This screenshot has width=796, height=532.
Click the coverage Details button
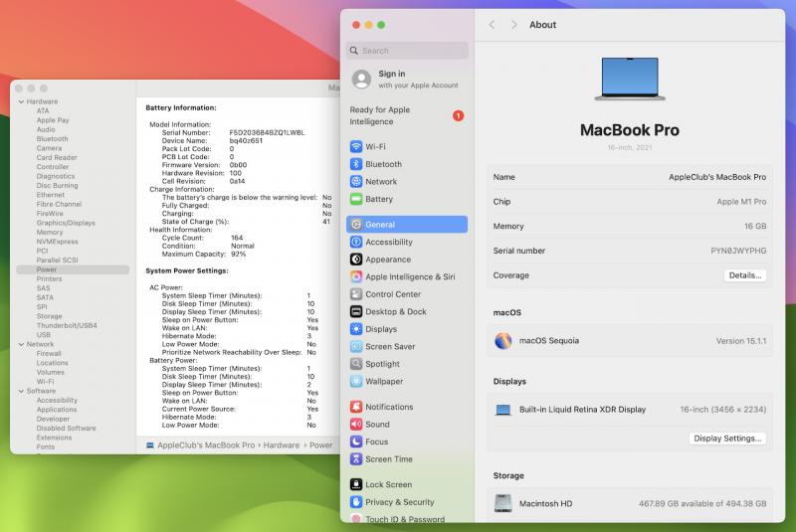point(744,275)
